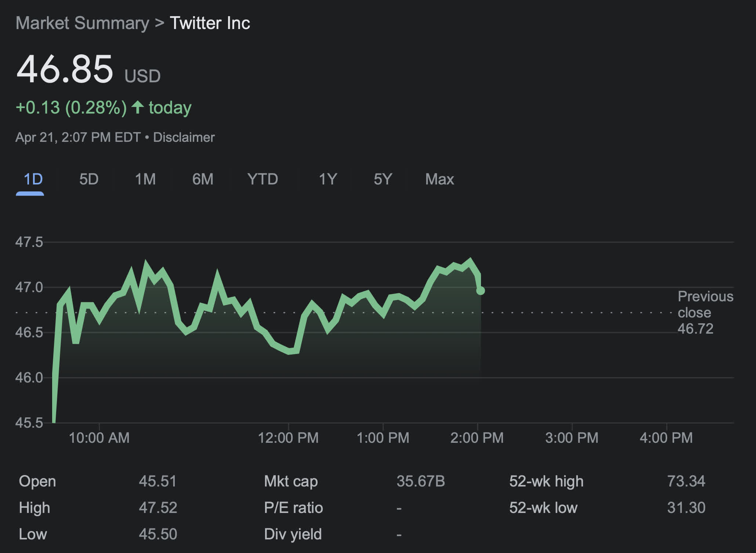This screenshot has height=553, width=756.
Task: Click the High label in stats
Action: (x=35, y=508)
